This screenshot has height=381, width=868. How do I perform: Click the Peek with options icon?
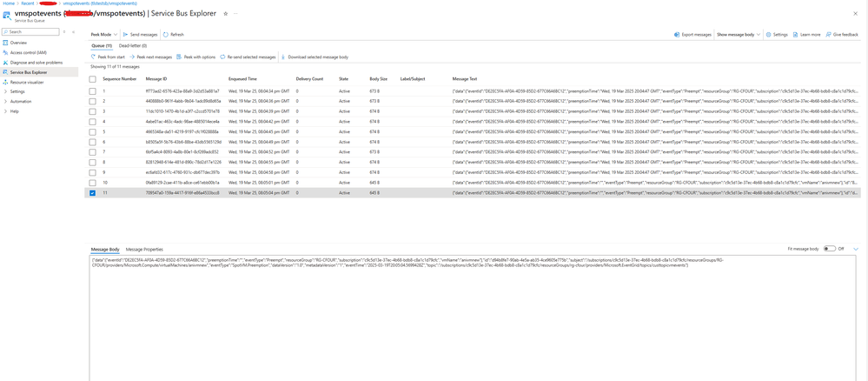(x=179, y=57)
